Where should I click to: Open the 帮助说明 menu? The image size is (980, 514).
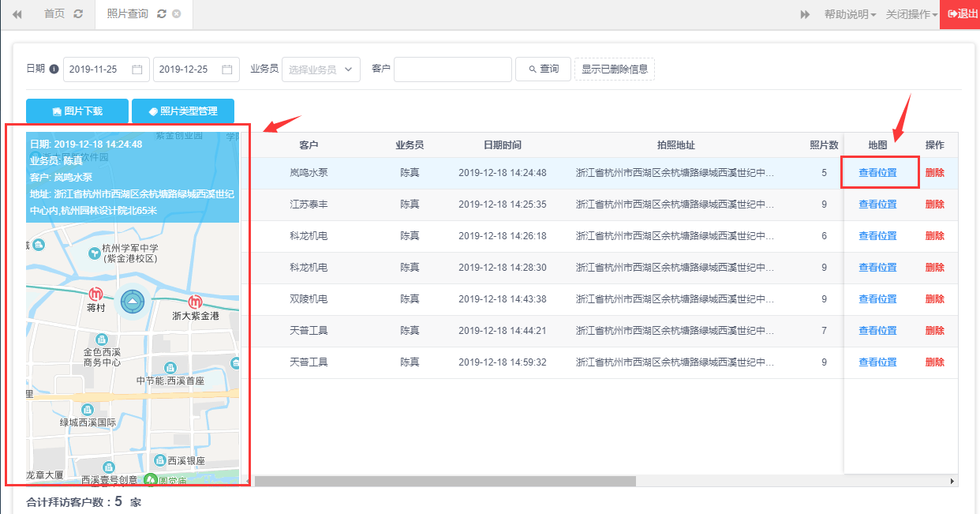click(850, 14)
